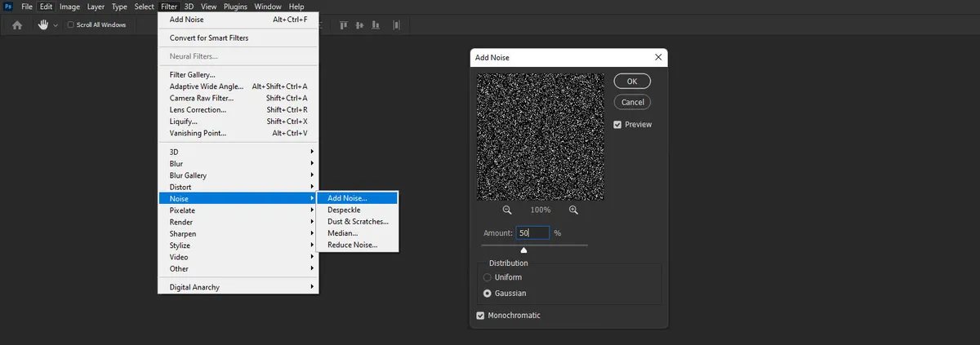The height and width of the screenshot is (345, 980).
Task: Open Filter Gallery from the menu
Action: (x=238, y=75)
